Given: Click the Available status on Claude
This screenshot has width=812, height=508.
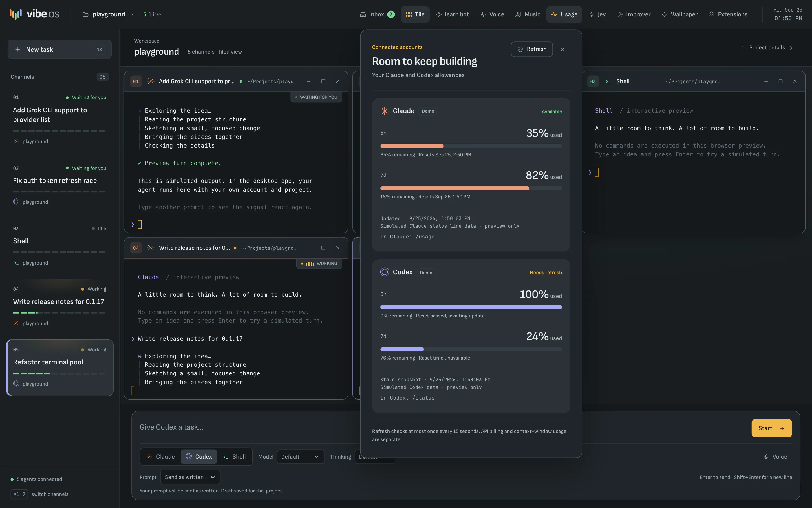Looking at the screenshot, I should click(551, 111).
